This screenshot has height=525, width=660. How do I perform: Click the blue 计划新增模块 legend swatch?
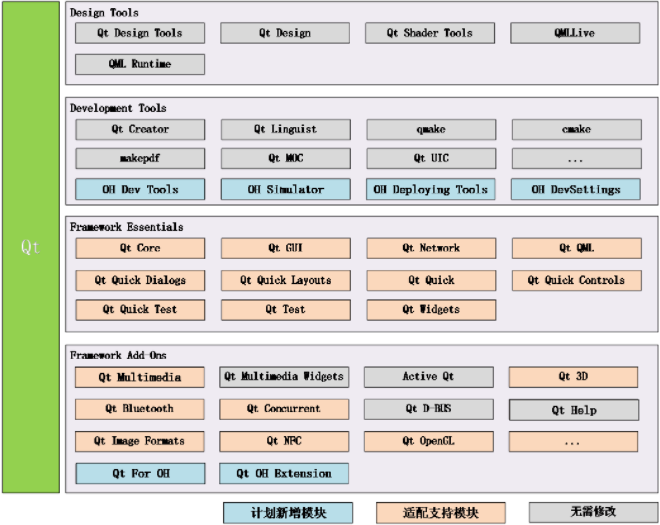(287, 512)
